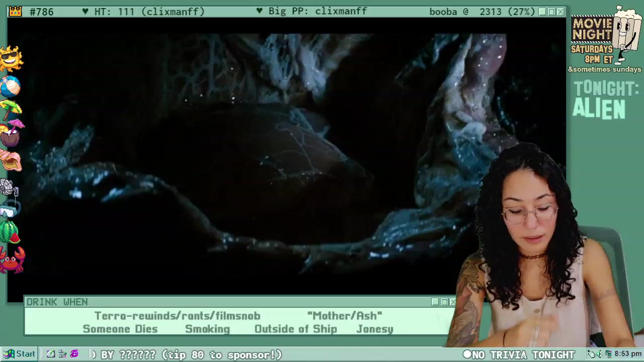Select the Smoking drink rule

[x=208, y=329]
